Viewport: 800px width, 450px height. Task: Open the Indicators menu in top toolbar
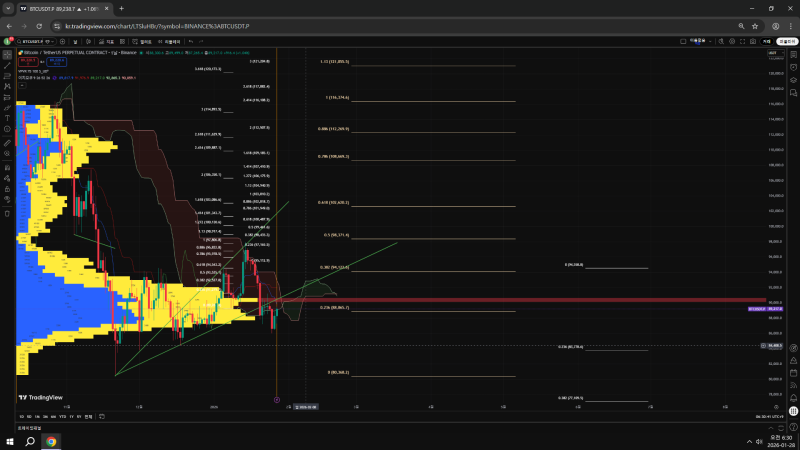[107, 41]
